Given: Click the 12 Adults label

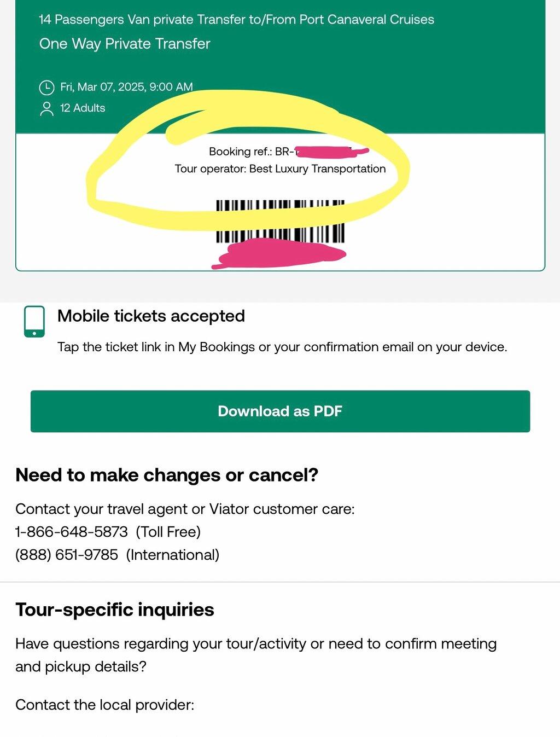Looking at the screenshot, I should pos(83,108).
